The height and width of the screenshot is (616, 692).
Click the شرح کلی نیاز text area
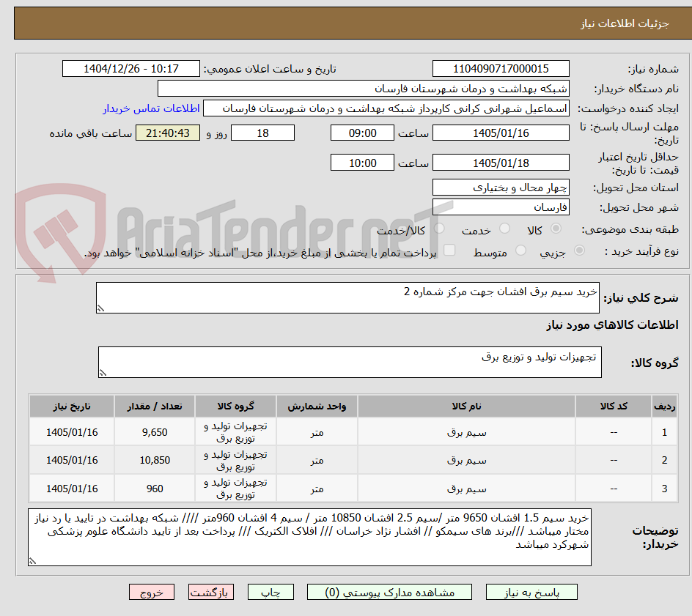pyautogui.click(x=347, y=297)
